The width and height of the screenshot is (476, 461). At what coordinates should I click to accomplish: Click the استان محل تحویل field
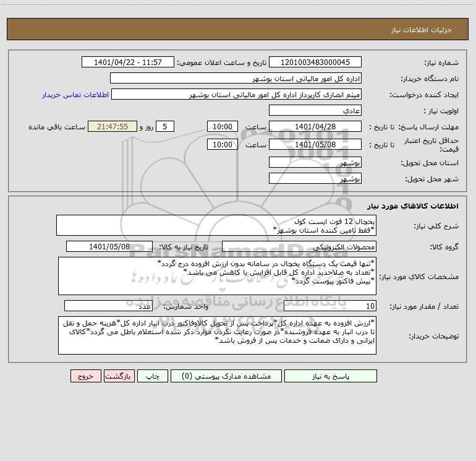tap(315, 162)
